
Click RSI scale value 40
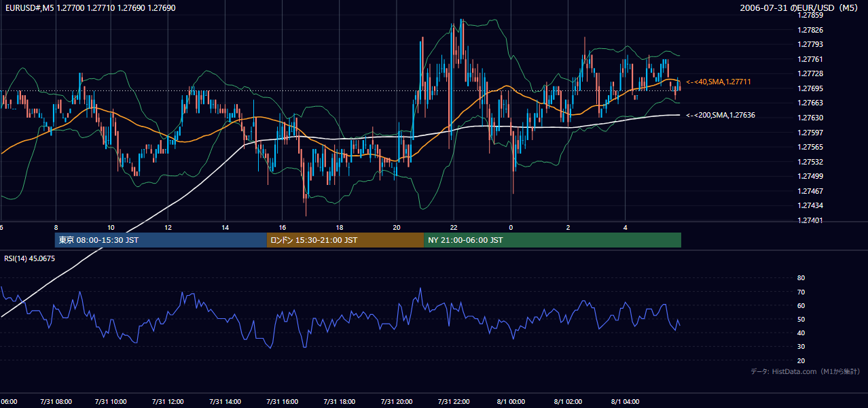(x=801, y=333)
